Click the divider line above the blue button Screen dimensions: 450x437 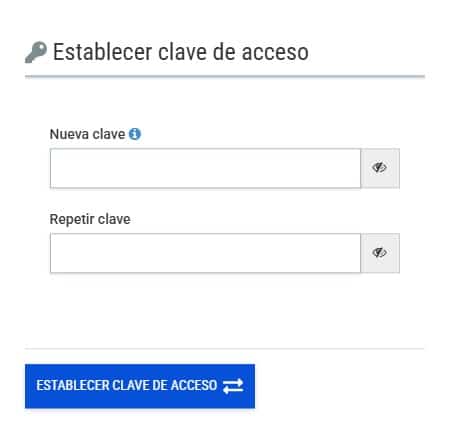click(225, 349)
